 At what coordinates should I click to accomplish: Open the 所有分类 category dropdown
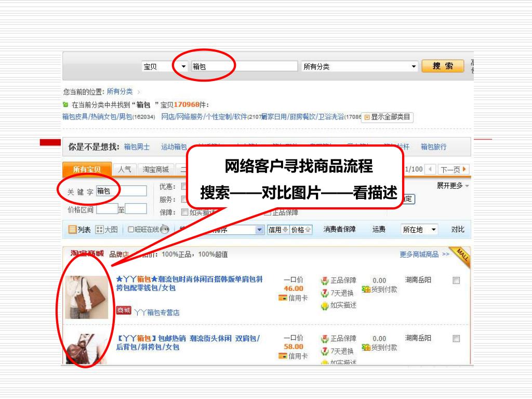pyautogui.click(x=360, y=66)
